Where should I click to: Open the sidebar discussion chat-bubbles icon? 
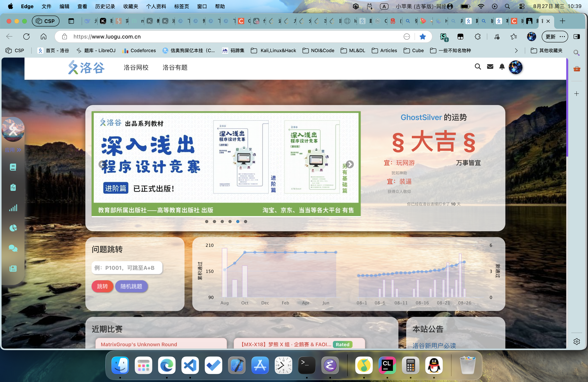tap(13, 248)
